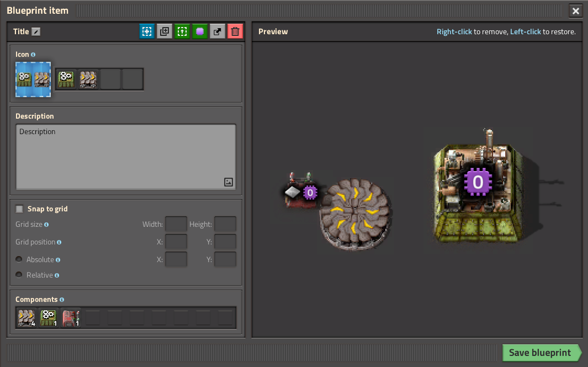The width and height of the screenshot is (588, 367).
Task: Click the Grid size Width input field
Action: pyautogui.click(x=176, y=224)
